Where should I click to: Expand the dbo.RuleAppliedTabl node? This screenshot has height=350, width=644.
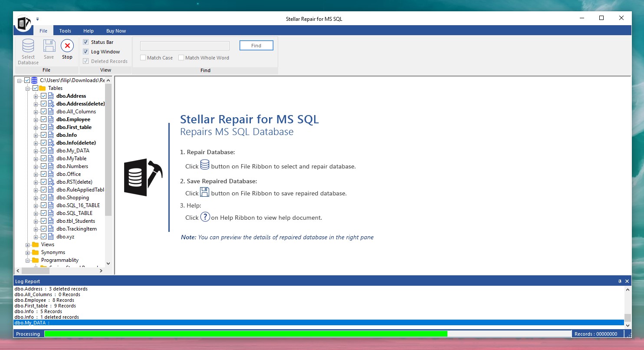coord(36,190)
